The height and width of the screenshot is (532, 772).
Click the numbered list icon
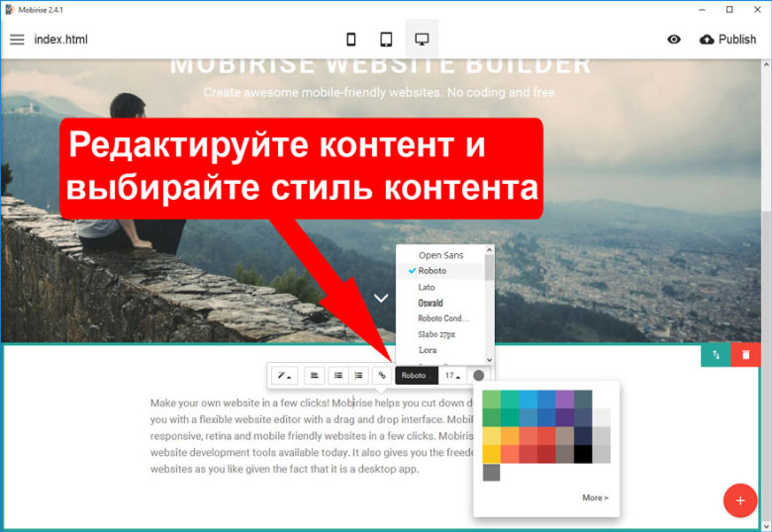tap(358, 376)
